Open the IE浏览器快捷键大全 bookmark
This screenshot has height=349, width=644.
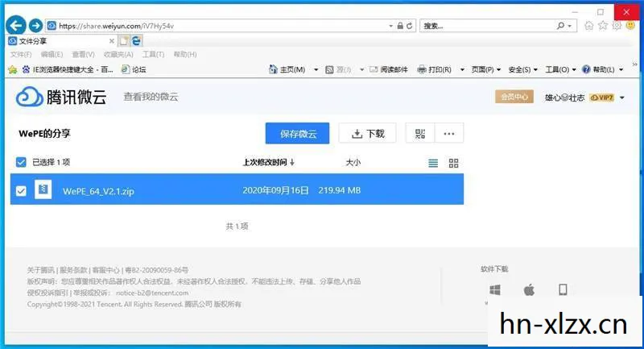click(68, 69)
